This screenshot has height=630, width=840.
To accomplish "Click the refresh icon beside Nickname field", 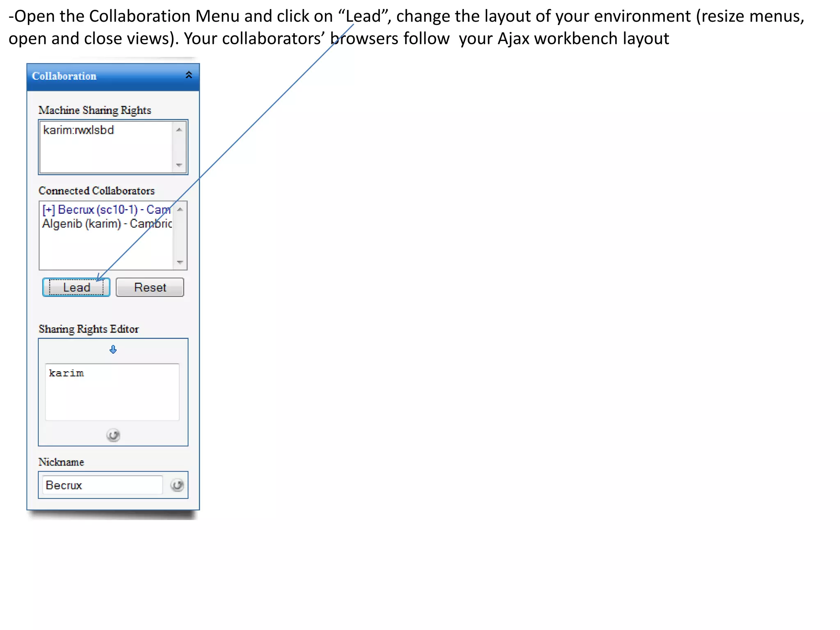I will tap(177, 485).
